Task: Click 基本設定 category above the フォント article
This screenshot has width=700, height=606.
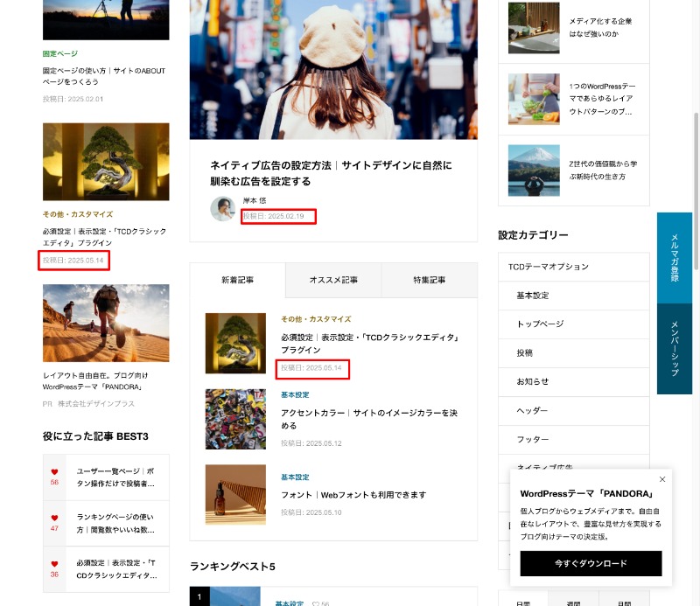Action: click(x=295, y=477)
